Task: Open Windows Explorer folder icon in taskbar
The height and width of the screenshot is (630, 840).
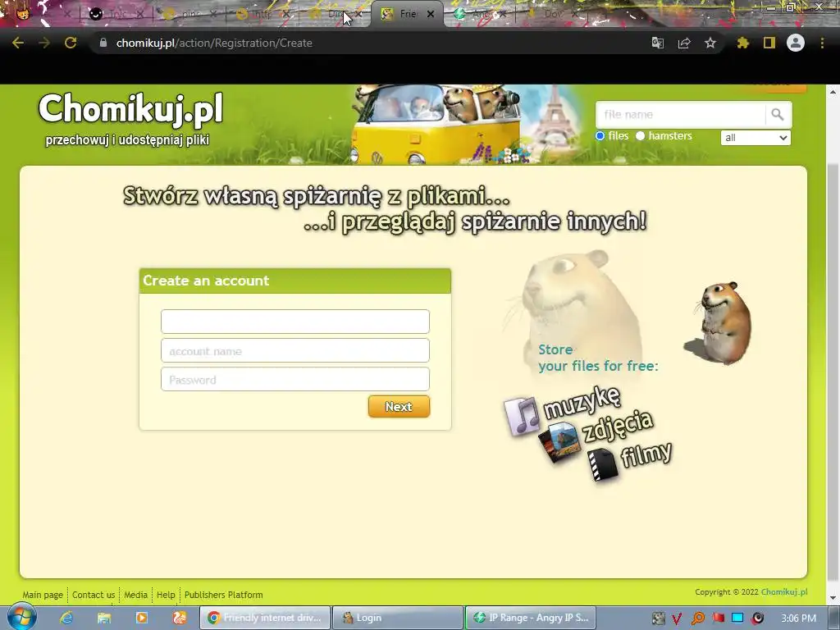Action: pos(104,618)
